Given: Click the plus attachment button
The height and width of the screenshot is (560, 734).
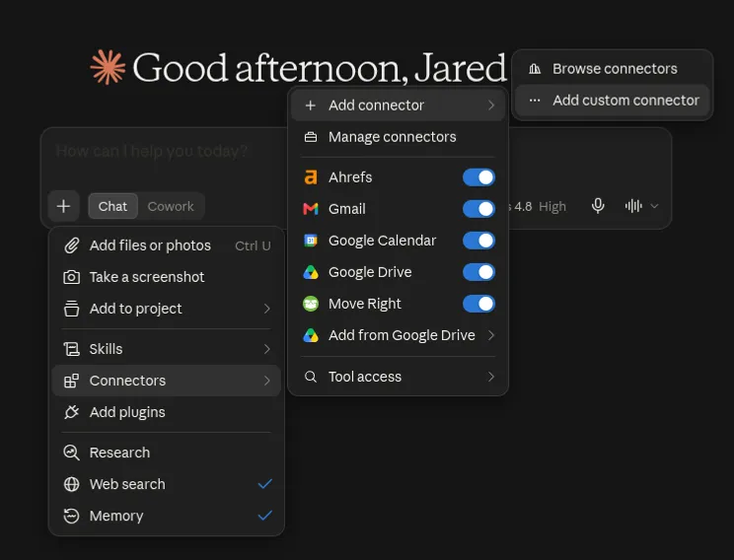Looking at the screenshot, I should point(64,206).
